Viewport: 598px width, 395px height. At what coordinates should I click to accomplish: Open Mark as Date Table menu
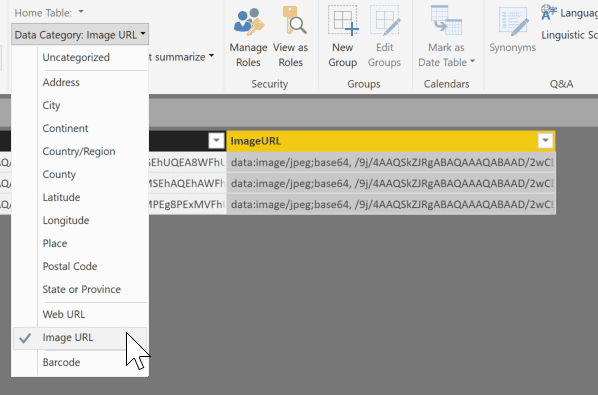coord(446,37)
